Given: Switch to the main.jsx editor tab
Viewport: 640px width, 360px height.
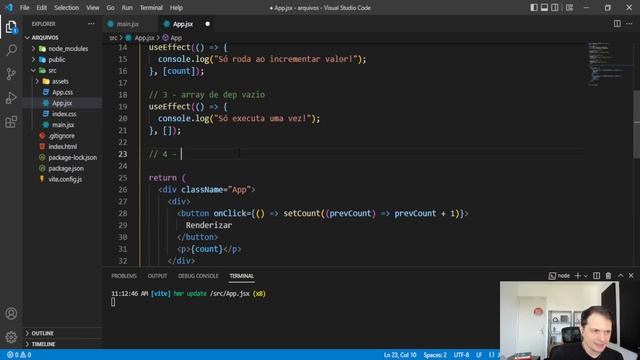Looking at the screenshot, I should (128, 24).
